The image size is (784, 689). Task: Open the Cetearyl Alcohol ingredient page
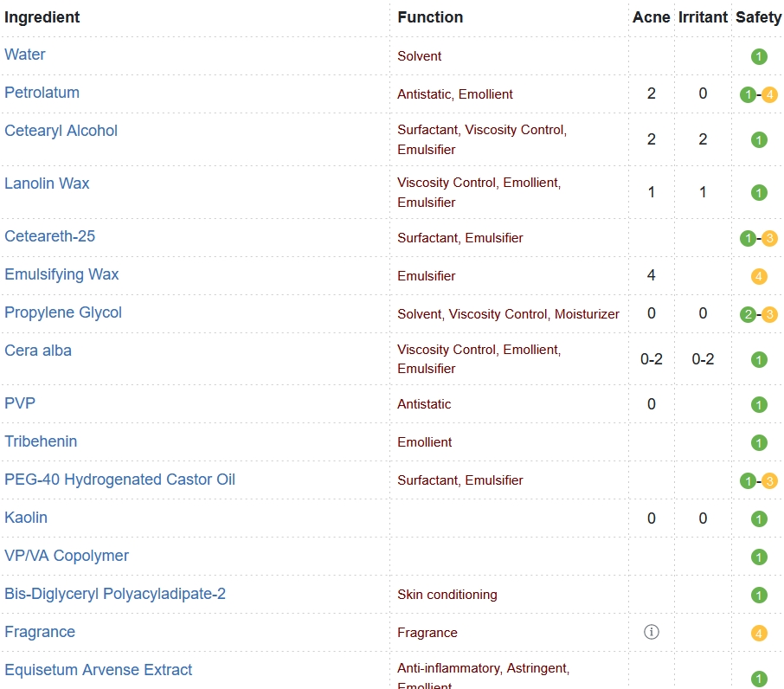[x=61, y=131]
